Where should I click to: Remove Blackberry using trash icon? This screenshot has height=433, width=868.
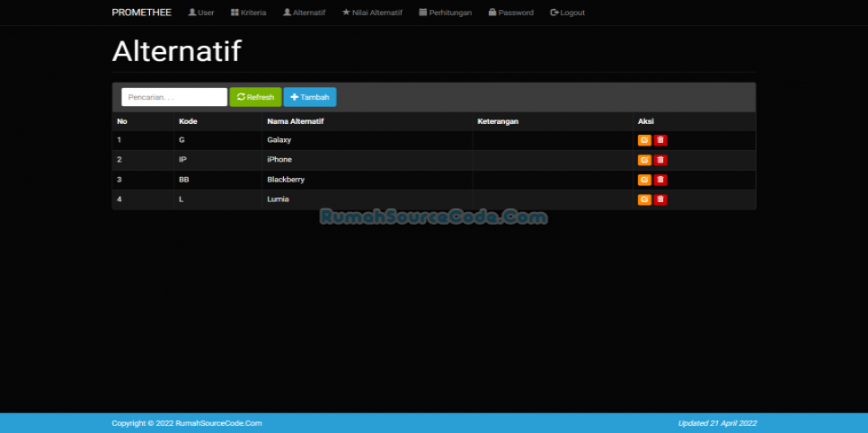pos(660,180)
